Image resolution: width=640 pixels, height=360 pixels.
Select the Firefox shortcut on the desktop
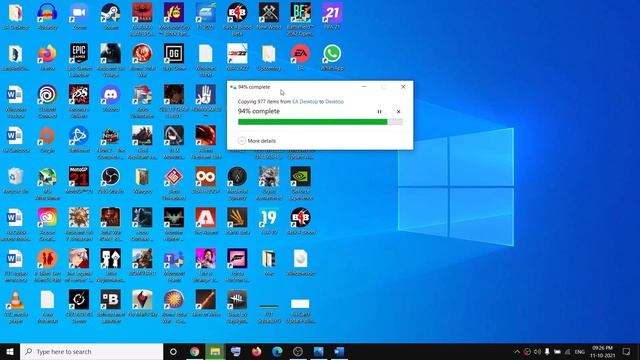click(x=47, y=57)
